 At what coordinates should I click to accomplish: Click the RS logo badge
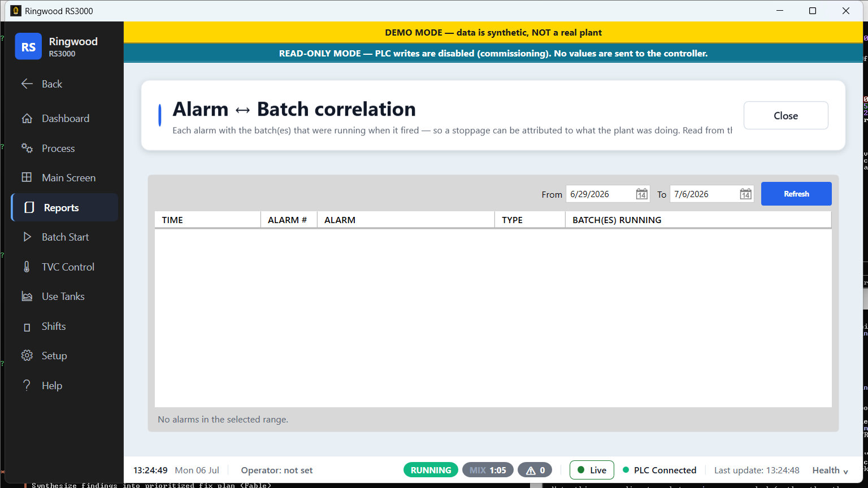[28, 46]
